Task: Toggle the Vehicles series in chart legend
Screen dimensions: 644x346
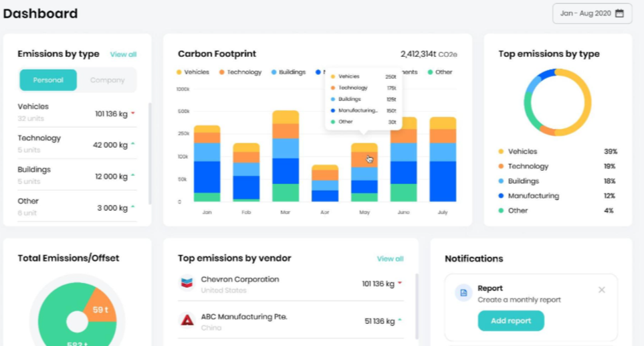Action: click(x=193, y=72)
